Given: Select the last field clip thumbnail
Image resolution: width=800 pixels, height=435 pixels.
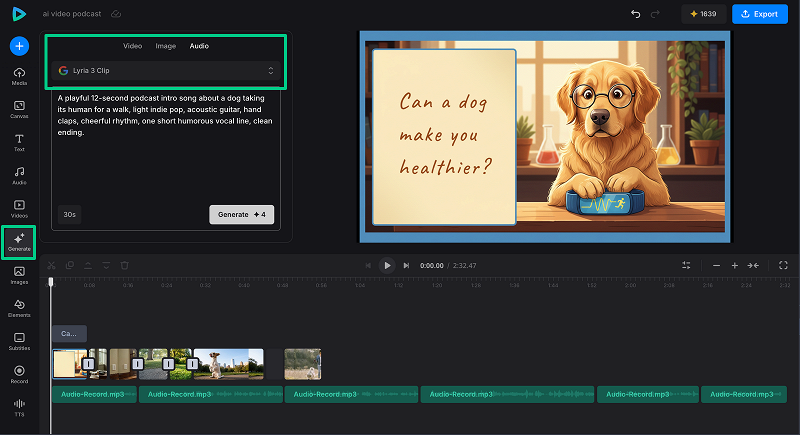Looking at the screenshot, I should coord(303,364).
